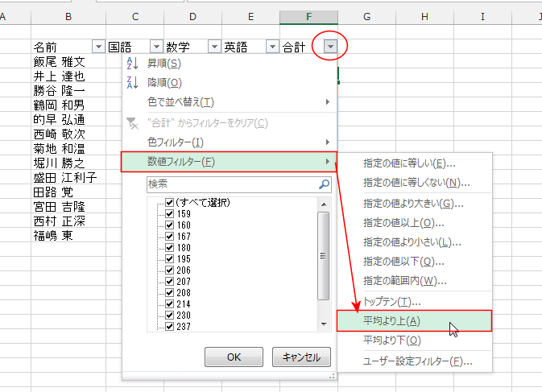
Task: Select 指定の値より大きい filter option
Action: click(415, 204)
